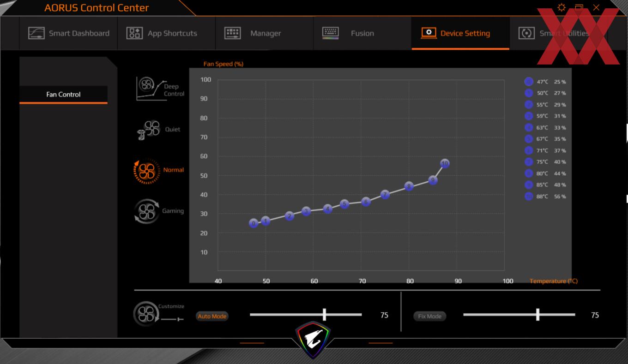Click legend dot for 85°C 48%
The height and width of the screenshot is (364, 628).
point(529,185)
